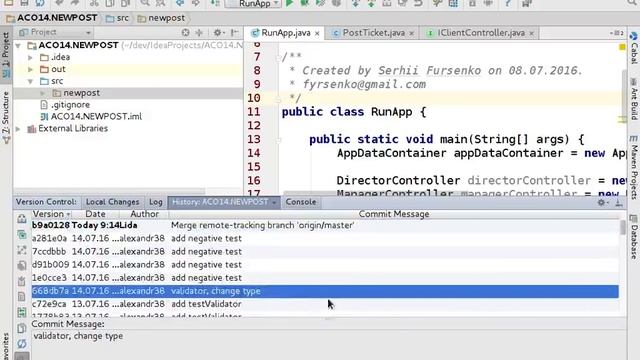This screenshot has width=640, height=360.
Task: Expand the External Libraries node arrow
Action: (18, 129)
